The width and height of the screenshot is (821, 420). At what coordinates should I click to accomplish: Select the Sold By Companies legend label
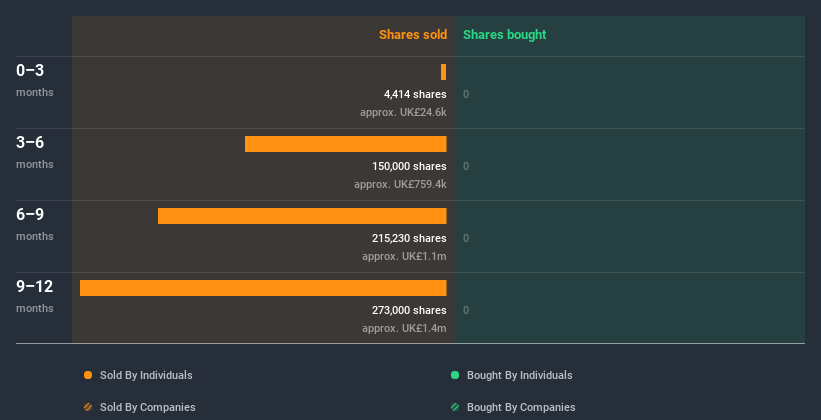coord(148,407)
